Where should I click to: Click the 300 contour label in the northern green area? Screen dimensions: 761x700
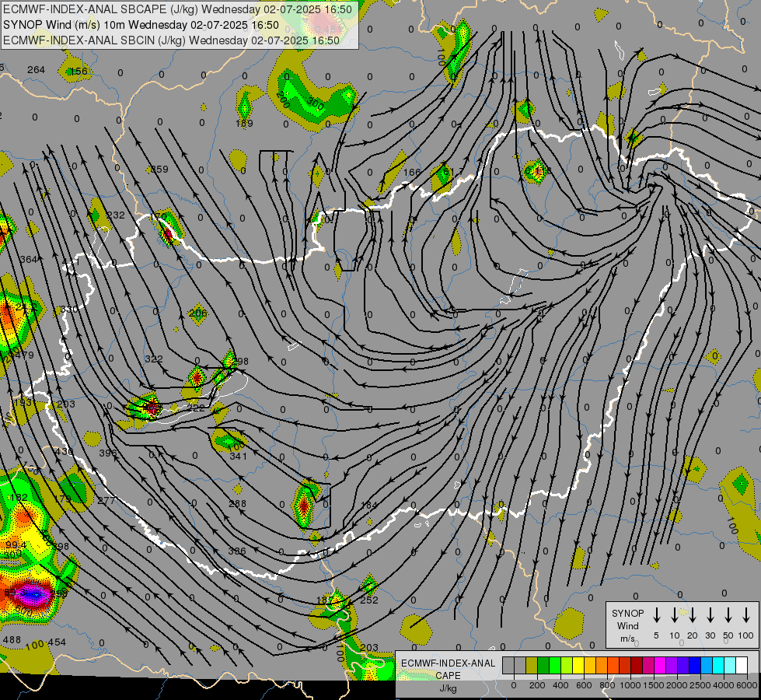(315, 103)
